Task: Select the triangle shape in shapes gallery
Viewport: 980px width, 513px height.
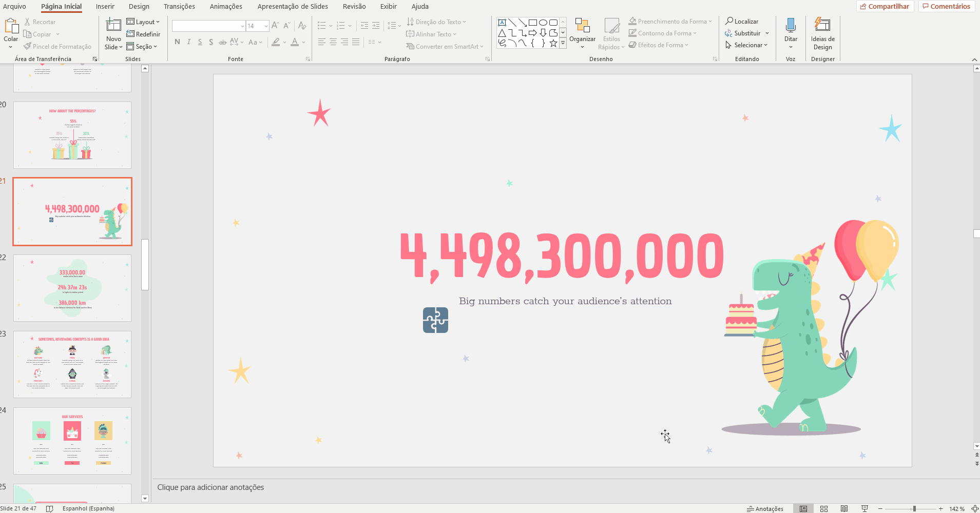Action: (502, 33)
